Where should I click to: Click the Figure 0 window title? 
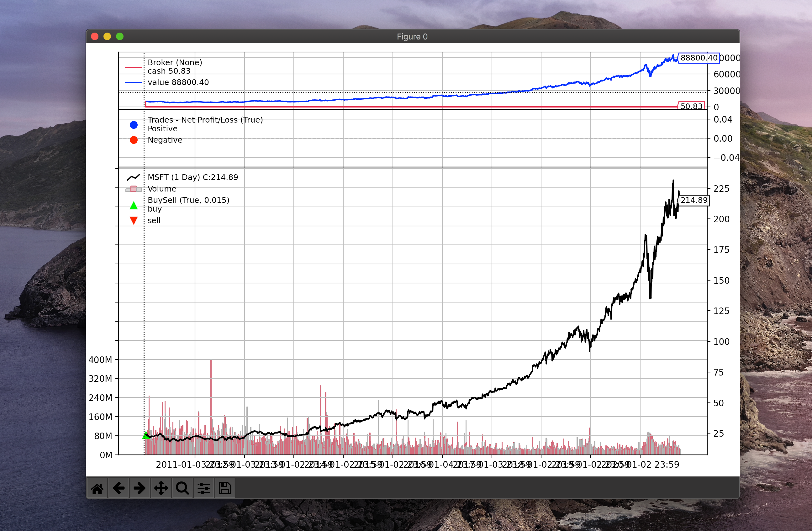412,36
